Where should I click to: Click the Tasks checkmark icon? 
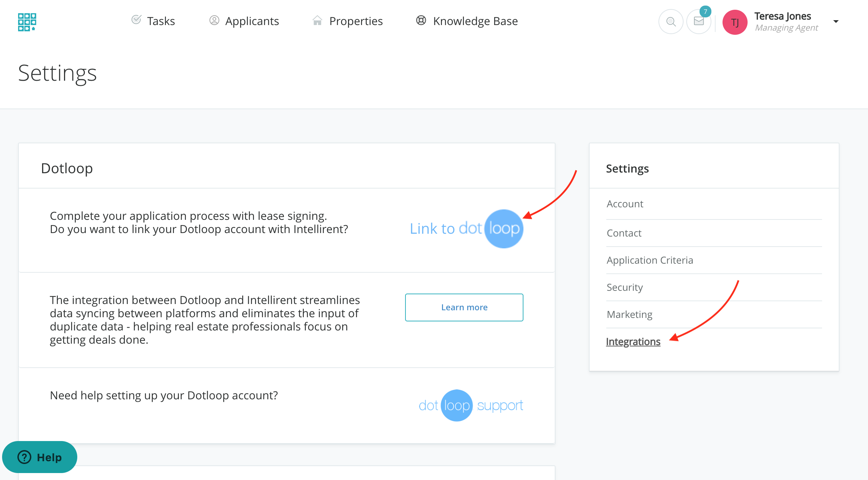(136, 20)
